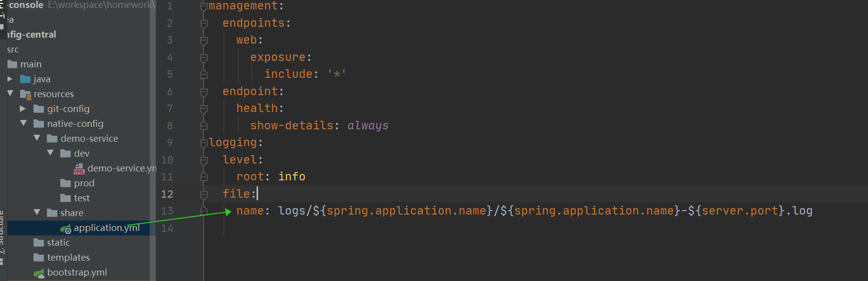Screen dimensions: 868x281
Task: Collapse the native-config folder arrow
Action: pyautogui.click(x=23, y=123)
